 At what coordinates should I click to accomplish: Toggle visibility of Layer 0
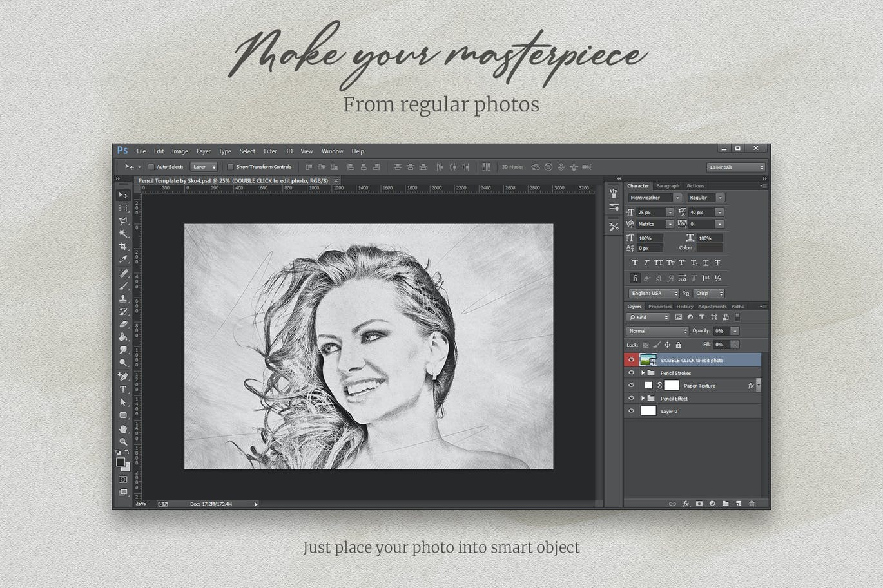(x=631, y=411)
